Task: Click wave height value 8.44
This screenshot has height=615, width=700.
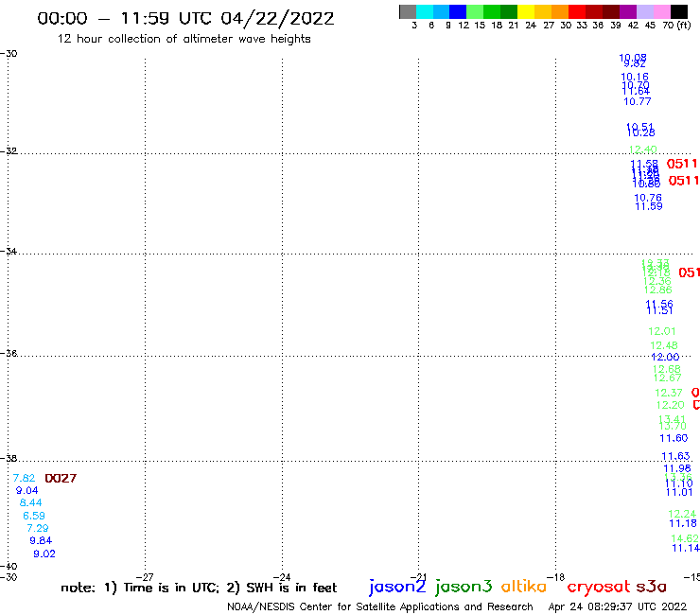Action: coord(31,503)
